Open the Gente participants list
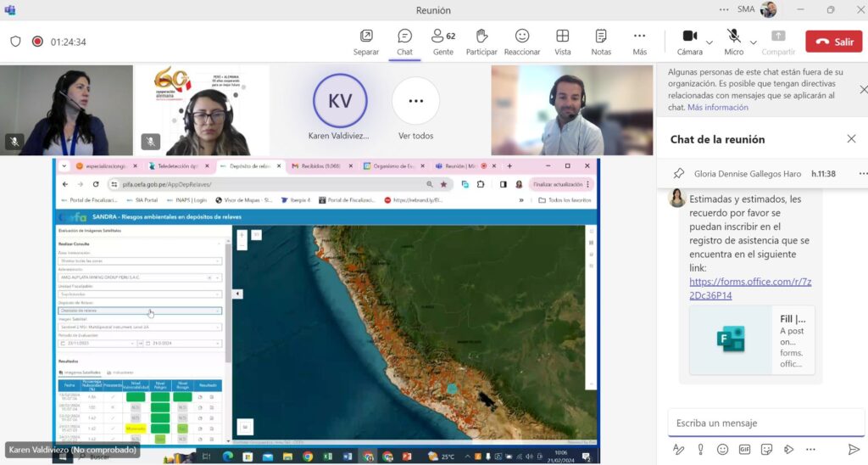 442,42
